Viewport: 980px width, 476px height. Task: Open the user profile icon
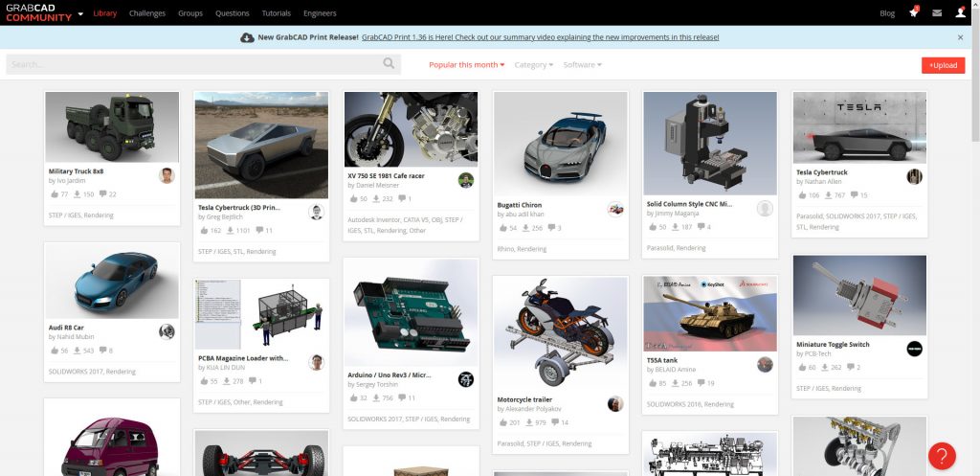tap(961, 12)
